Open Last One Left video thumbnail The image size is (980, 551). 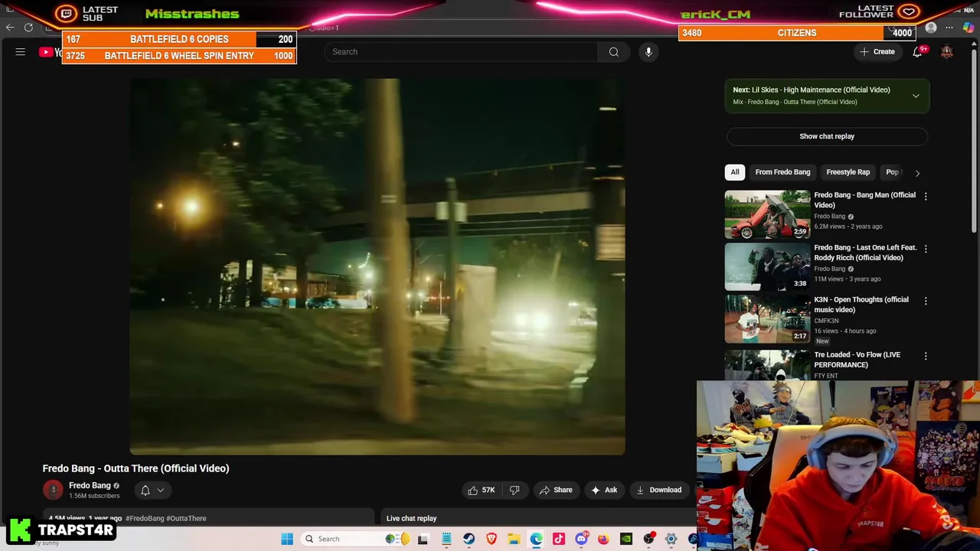coord(767,267)
